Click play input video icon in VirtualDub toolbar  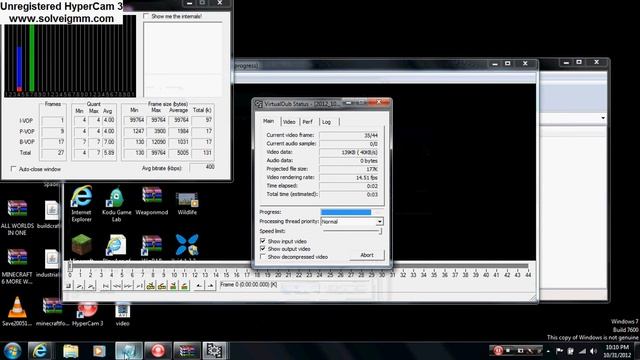(80, 286)
